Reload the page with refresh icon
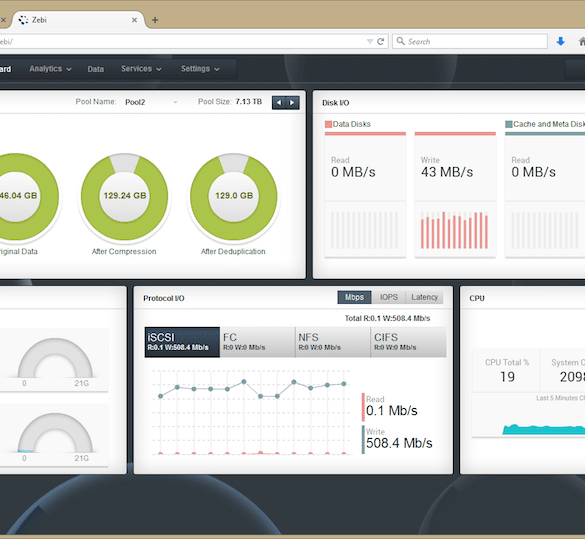The width and height of the screenshot is (585, 539). [381, 41]
